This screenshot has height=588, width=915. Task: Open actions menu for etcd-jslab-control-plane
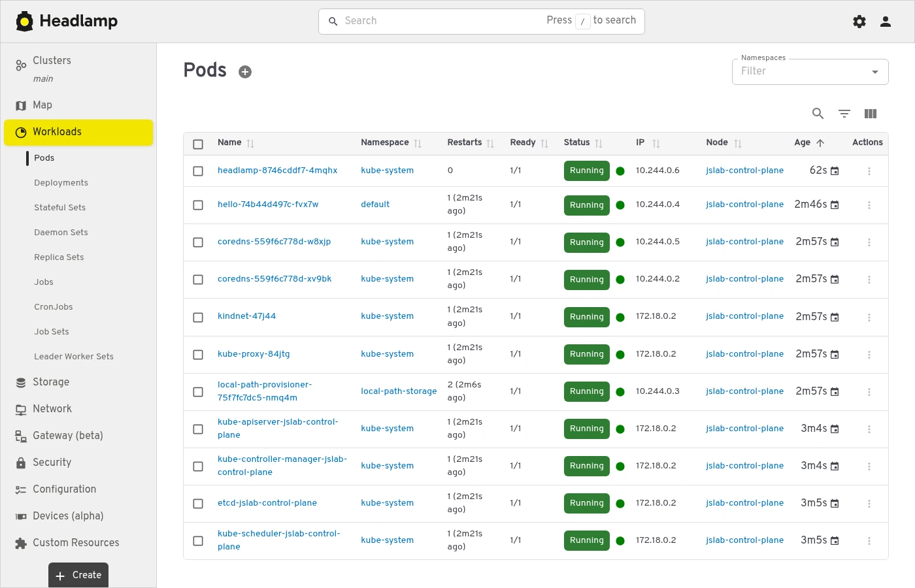click(x=869, y=504)
